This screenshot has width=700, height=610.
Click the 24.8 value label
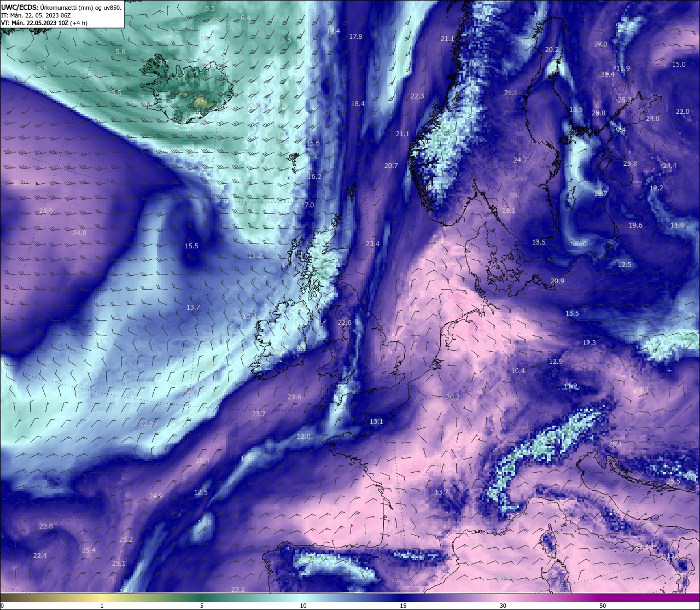(79, 233)
